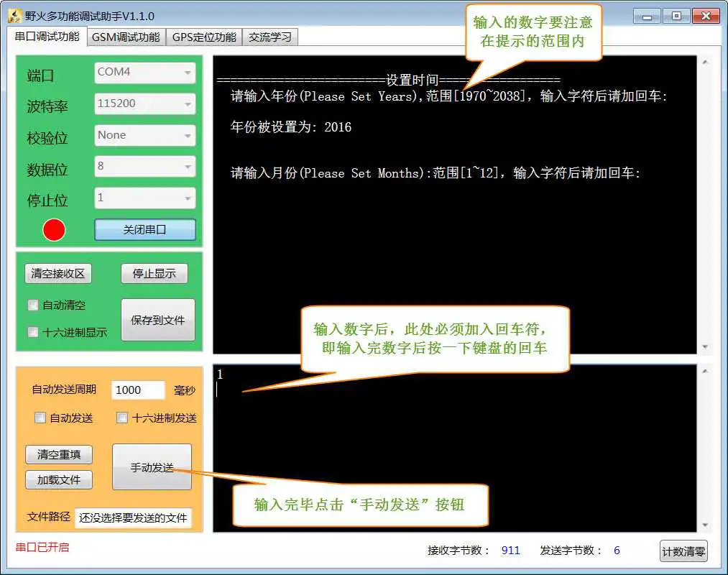728x575 pixels.
Task: Switch to the GSM调试功能 tab
Action: (x=126, y=37)
